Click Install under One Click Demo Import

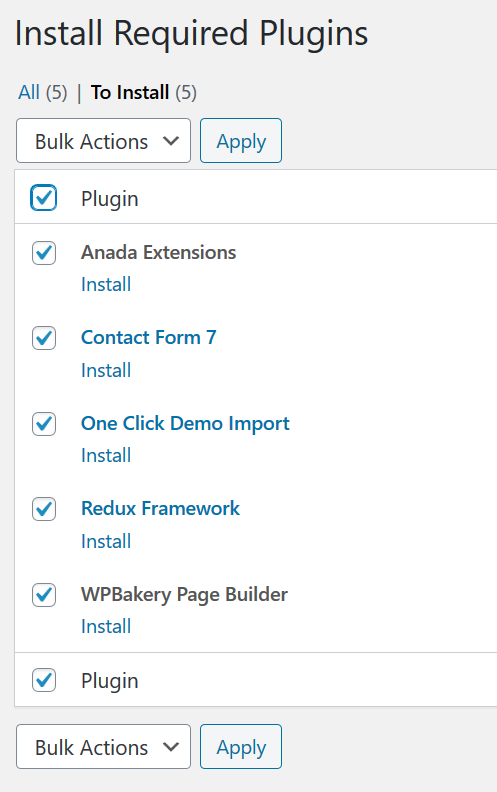(x=106, y=455)
